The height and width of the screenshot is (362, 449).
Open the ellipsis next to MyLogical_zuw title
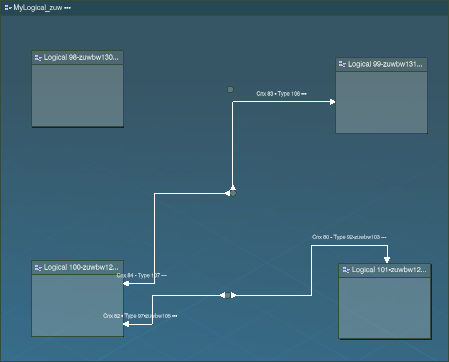tap(68, 8)
